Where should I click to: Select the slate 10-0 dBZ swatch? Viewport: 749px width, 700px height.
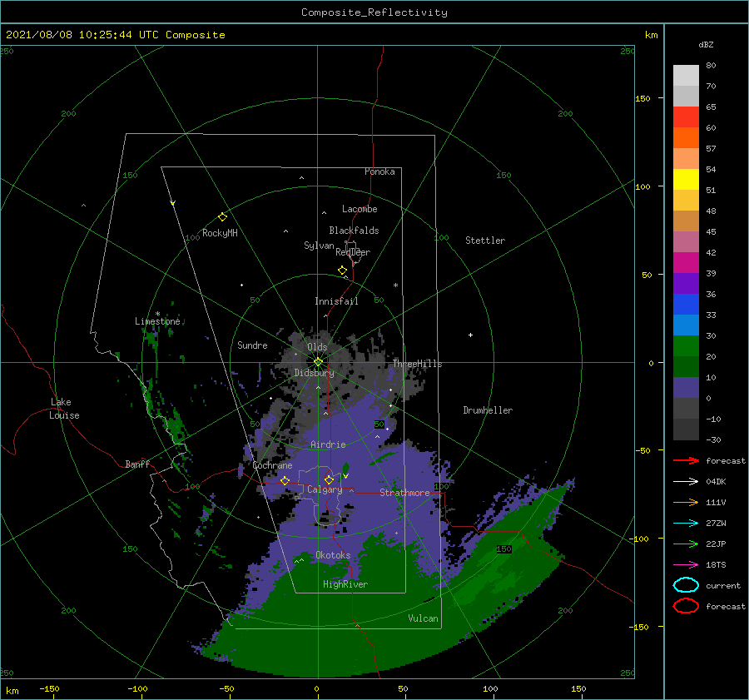pyautogui.click(x=686, y=388)
